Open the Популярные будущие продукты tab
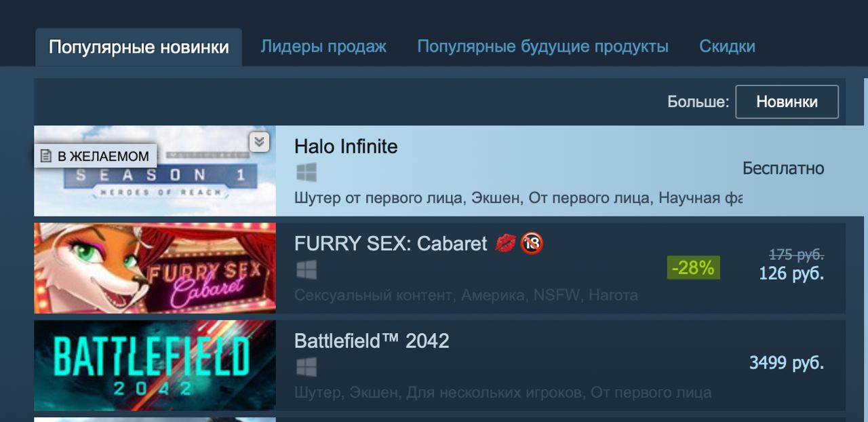Image resolution: width=868 pixels, height=422 pixels. 542,46
